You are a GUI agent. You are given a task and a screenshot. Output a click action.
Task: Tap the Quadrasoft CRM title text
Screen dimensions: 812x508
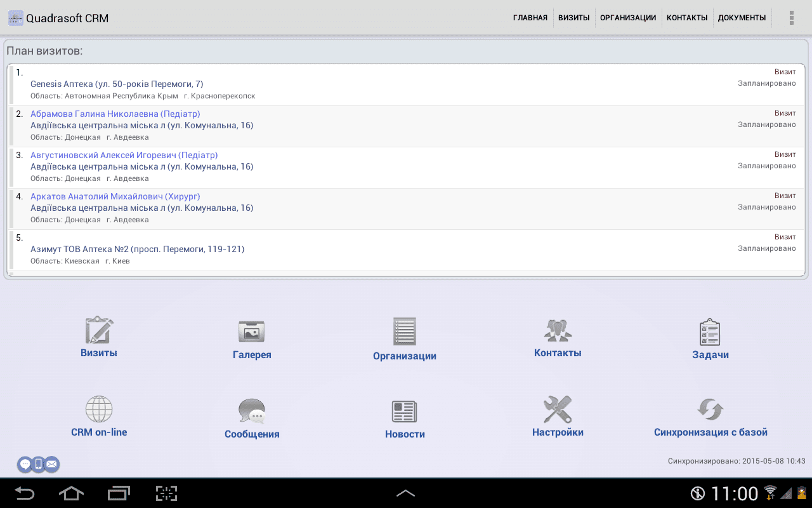[x=67, y=18]
